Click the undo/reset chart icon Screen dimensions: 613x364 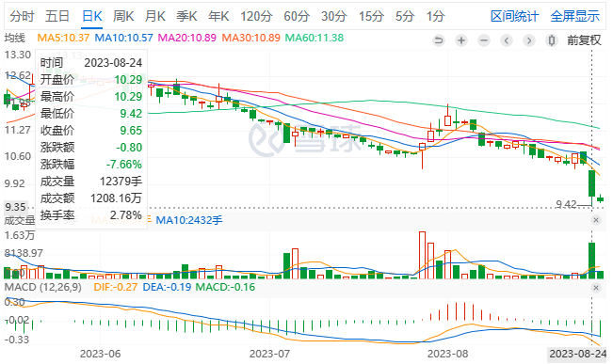click(x=439, y=40)
